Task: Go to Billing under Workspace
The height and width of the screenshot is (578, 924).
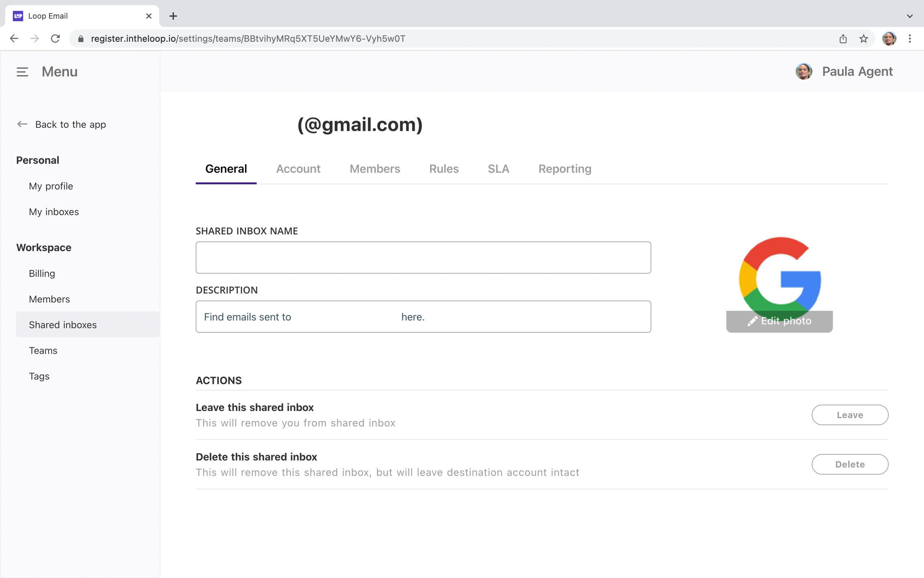Action: [x=42, y=273]
